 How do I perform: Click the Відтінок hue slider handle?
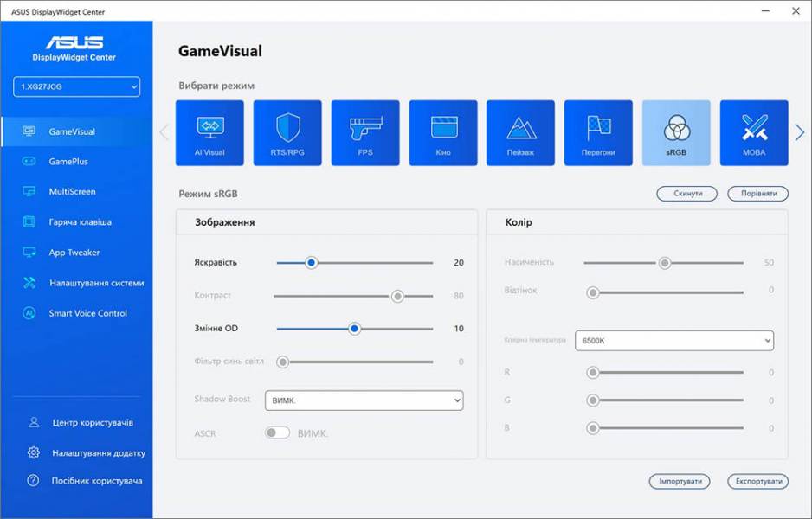593,293
